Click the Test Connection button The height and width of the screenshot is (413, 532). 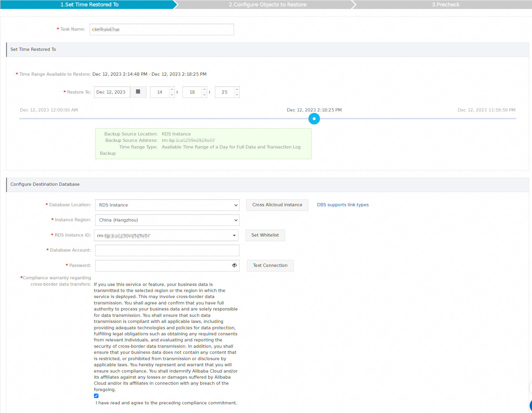(270, 265)
